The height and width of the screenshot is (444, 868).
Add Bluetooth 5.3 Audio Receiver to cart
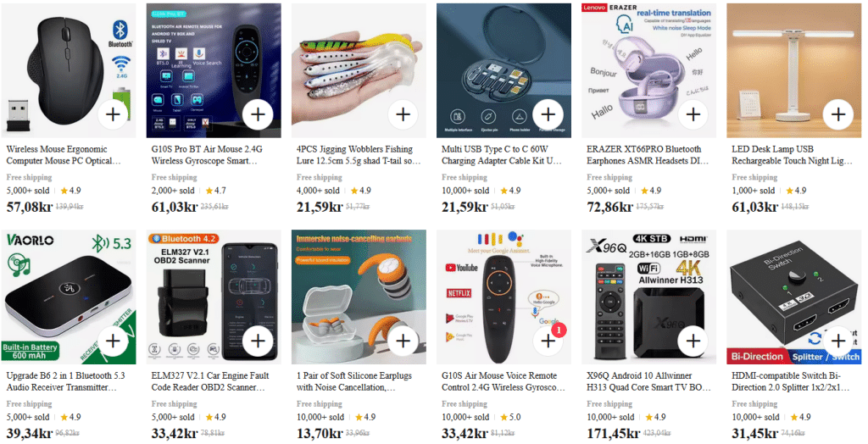(113, 341)
